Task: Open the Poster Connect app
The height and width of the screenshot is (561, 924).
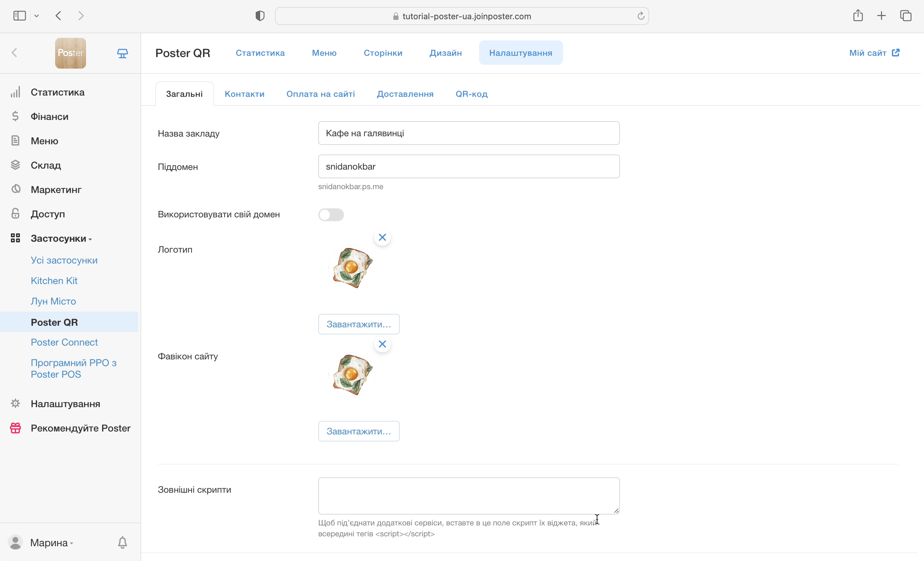Action: (64, 342)
